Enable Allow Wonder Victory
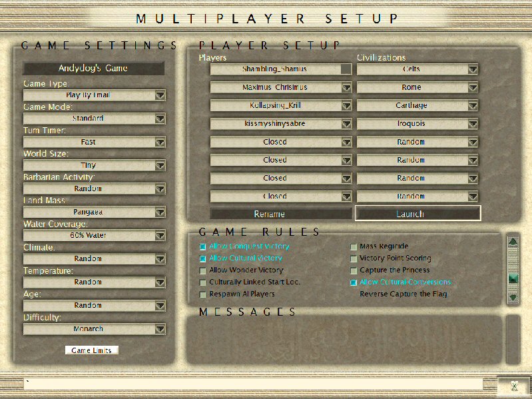Image resolution: width=532 pixels, height=399 pixels. [203, 270]
